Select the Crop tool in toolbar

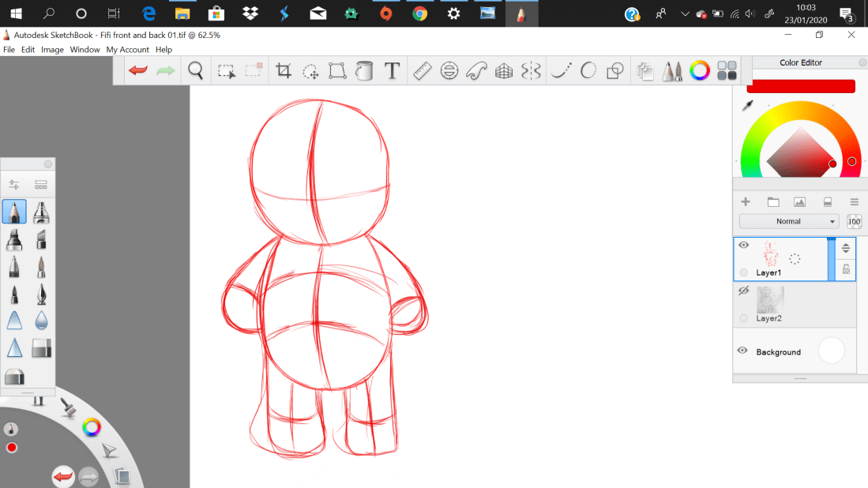[x=284, y=71]
